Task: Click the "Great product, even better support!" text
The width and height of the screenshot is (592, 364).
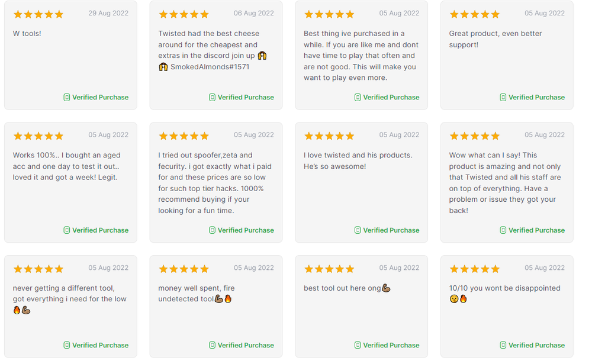Action: click(487, 39)
